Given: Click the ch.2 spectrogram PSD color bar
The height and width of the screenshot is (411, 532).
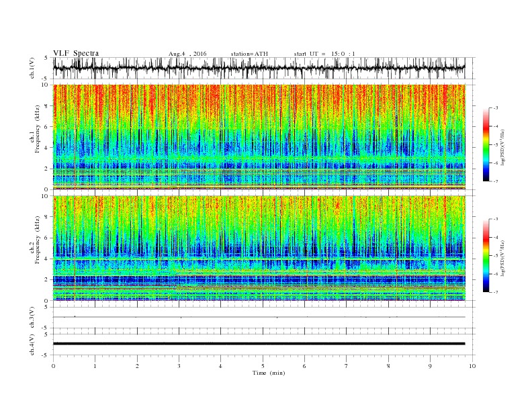Looking at the screenshot, I should (486, 255).
